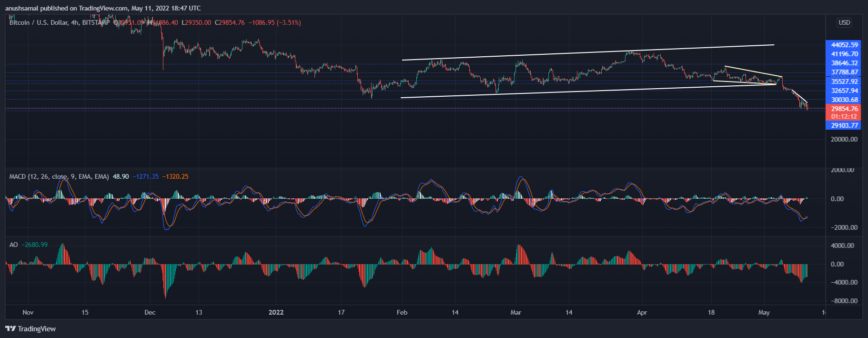868x338 pixels.
Task: Click the '18' April date on time axis
Action: pyautogui.click(x=711, y=312)
